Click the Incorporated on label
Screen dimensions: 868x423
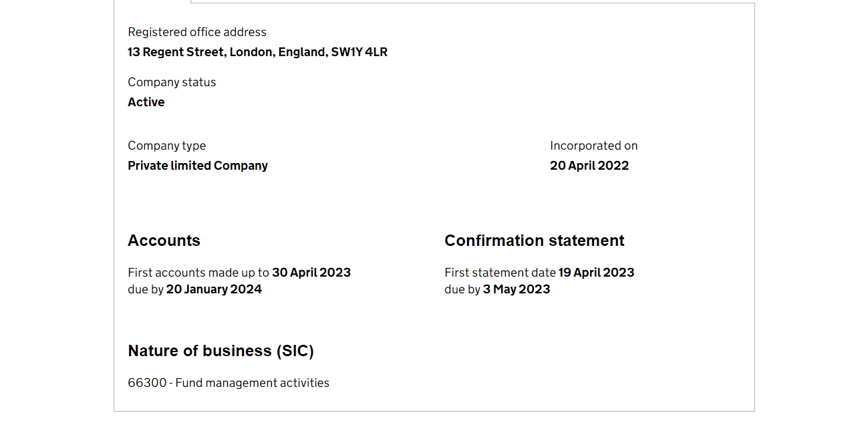tap(594, 146)
